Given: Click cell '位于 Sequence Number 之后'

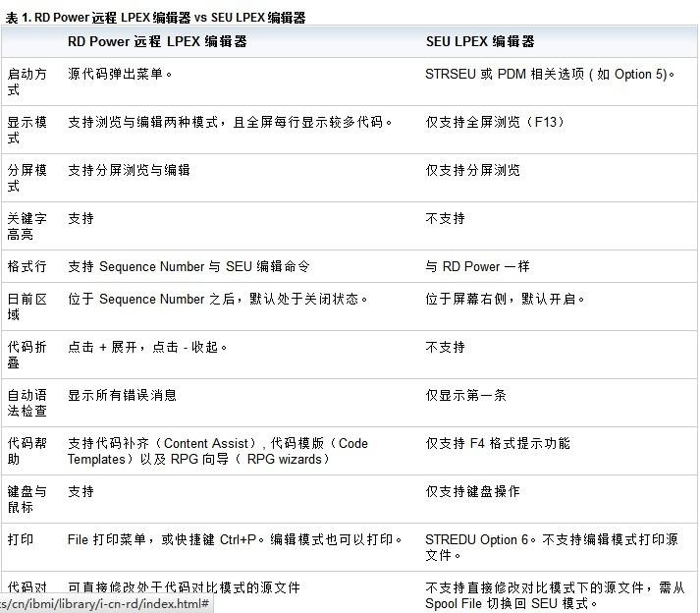Looking at the screenshot, I should [x=151, y=299].
